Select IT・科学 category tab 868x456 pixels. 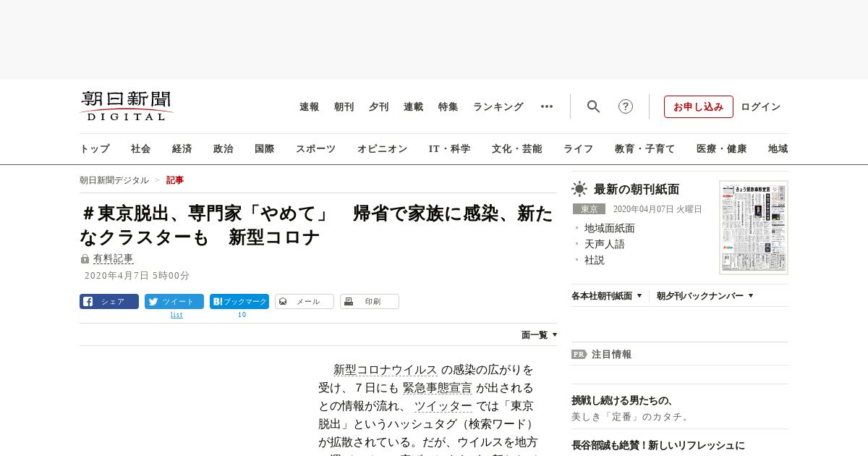pos(450,148)
